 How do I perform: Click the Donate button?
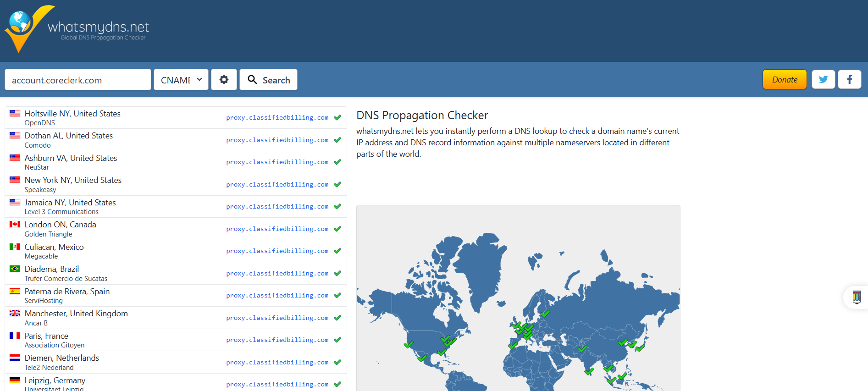[785, 79]
